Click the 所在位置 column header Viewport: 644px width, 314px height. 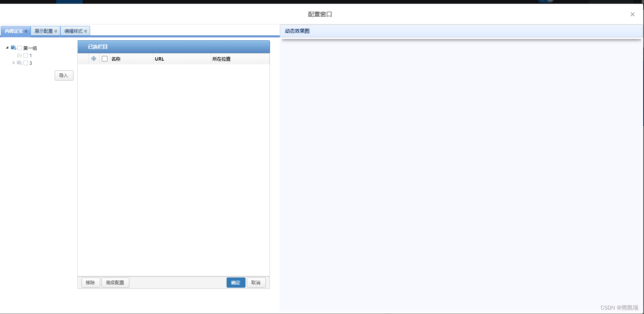pos(240,59)
